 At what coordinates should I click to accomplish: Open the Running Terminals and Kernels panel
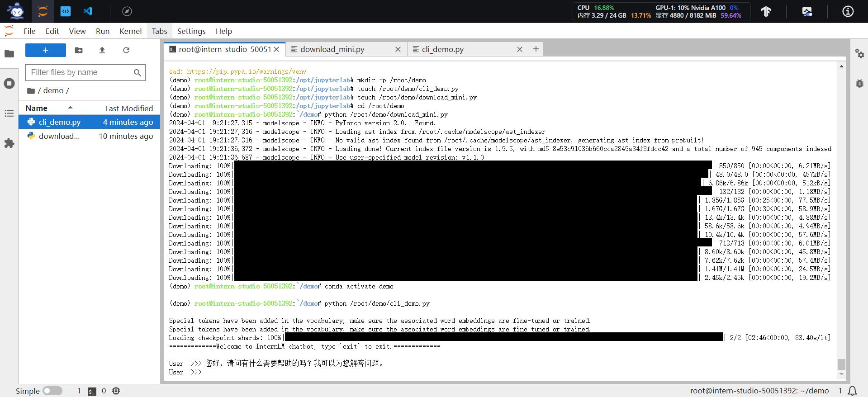9,84
